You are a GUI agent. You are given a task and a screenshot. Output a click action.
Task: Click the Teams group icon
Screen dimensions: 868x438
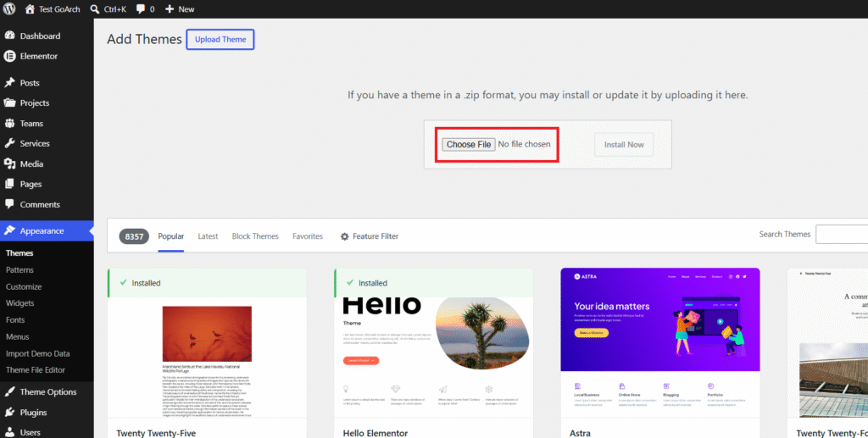[9, 124]
